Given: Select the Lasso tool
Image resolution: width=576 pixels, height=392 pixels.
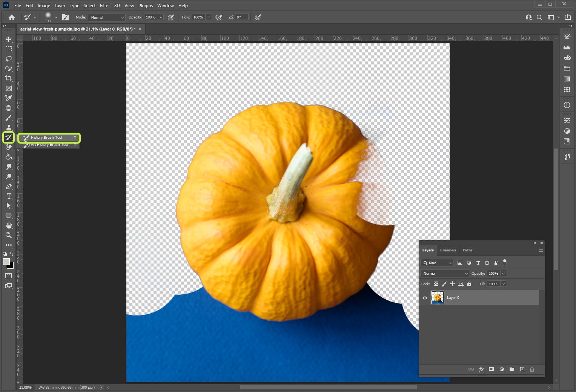Looking at the screenshot, I should point(9,59).
